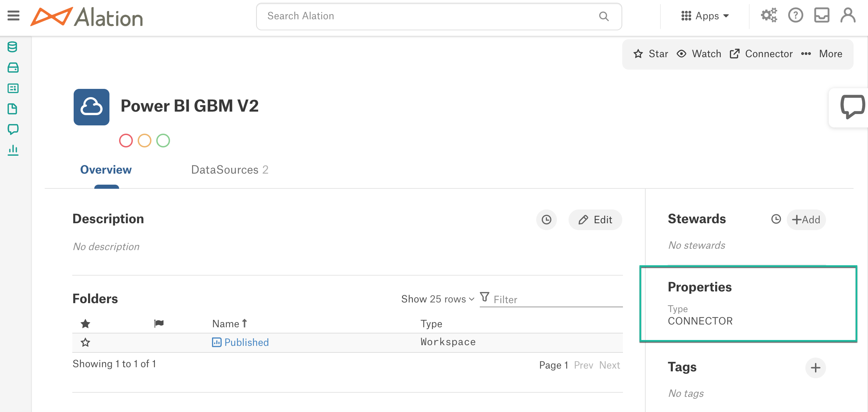Star the Published folder row
This screenshot has width=868, height=412.
pyautogui.click(x=85, y=342)
